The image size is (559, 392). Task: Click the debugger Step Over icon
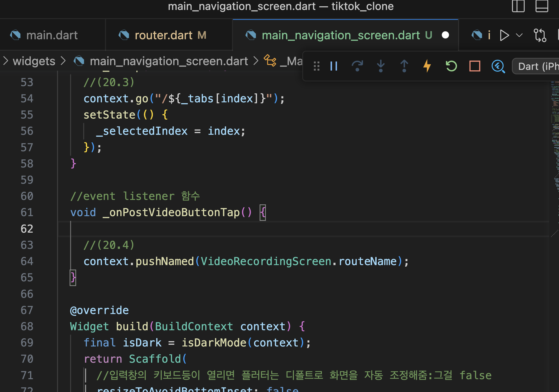click(x=357, y=66)
